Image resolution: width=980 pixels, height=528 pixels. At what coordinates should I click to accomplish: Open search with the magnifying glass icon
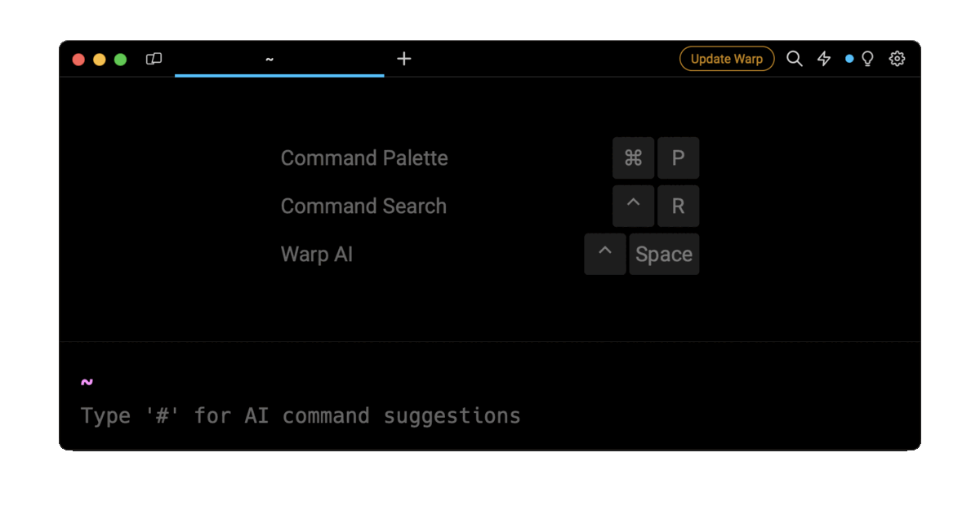point(794,58)
